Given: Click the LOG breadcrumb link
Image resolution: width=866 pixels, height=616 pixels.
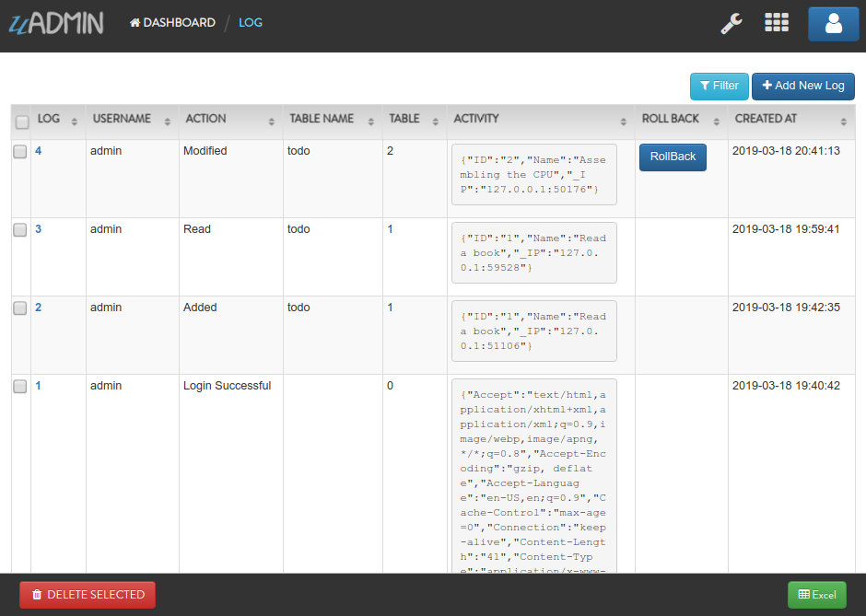Looking at the screenshot, I should (251, 23).
